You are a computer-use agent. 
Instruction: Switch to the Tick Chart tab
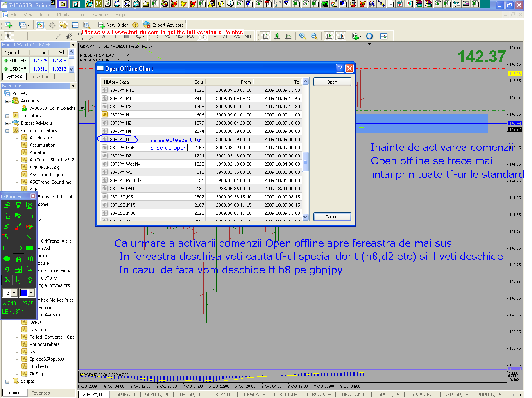40,77
